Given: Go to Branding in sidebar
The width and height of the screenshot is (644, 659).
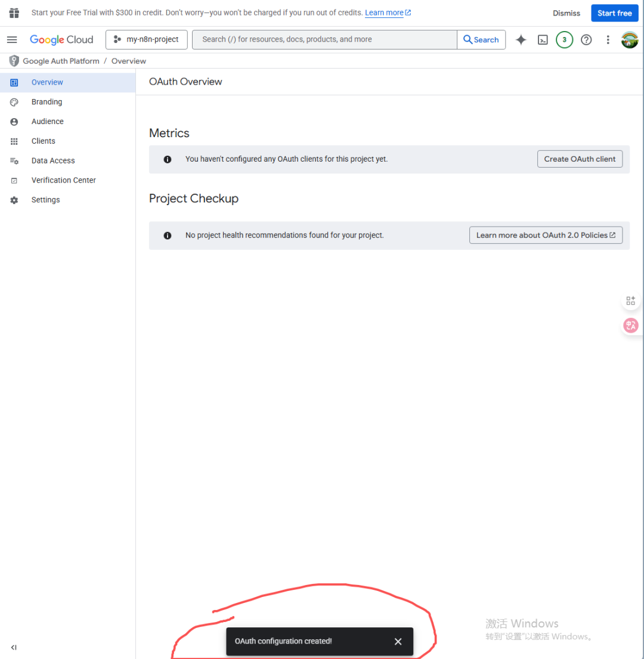Looking at the screenshot, I should click(x=47, y=102).
